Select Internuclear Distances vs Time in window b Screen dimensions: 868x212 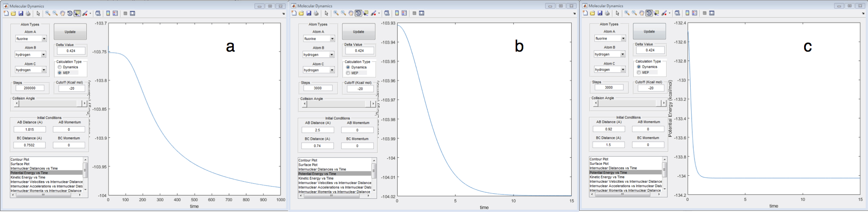click(322, 169)
